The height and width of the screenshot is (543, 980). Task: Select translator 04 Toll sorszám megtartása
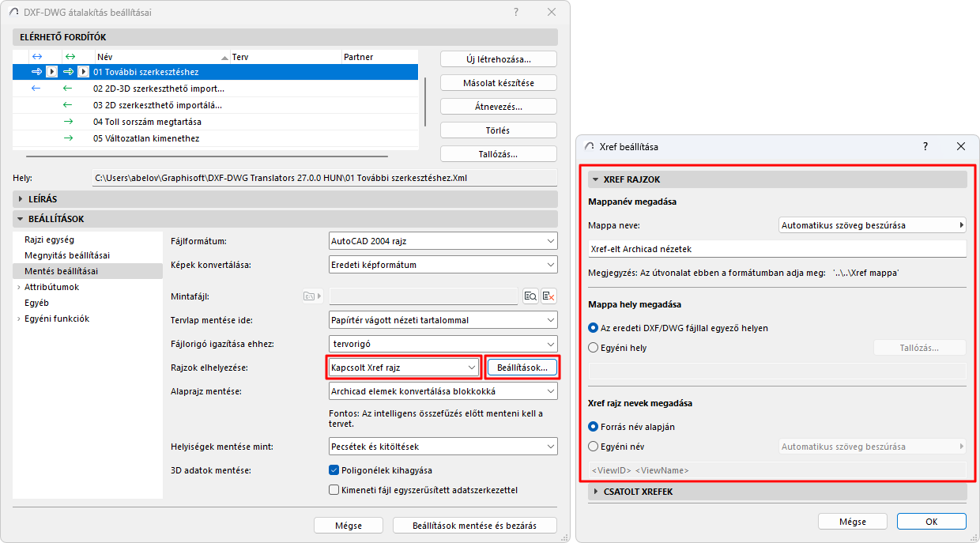pyautogui.click(x=216, y=122)
